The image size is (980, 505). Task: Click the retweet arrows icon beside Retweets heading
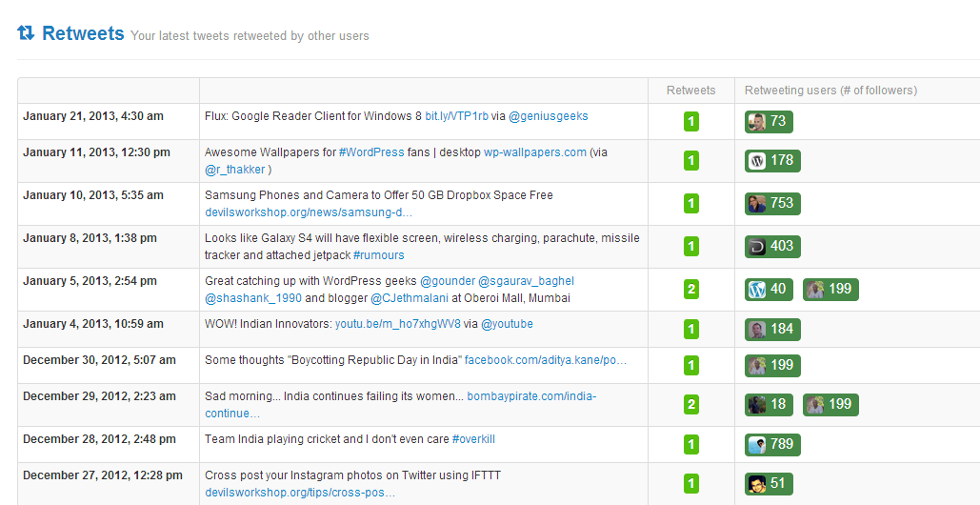(x=26, y=32)
